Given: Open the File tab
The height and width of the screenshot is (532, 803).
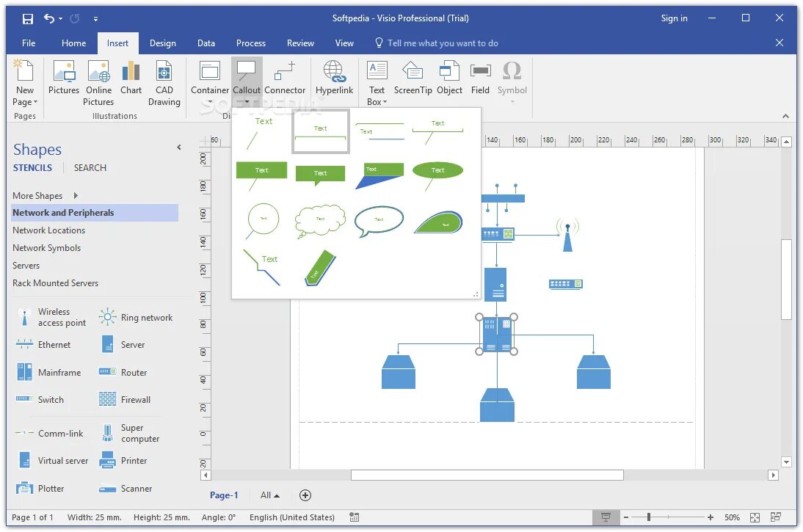Looking at the screenshot, I should click(x=29, y=43).
